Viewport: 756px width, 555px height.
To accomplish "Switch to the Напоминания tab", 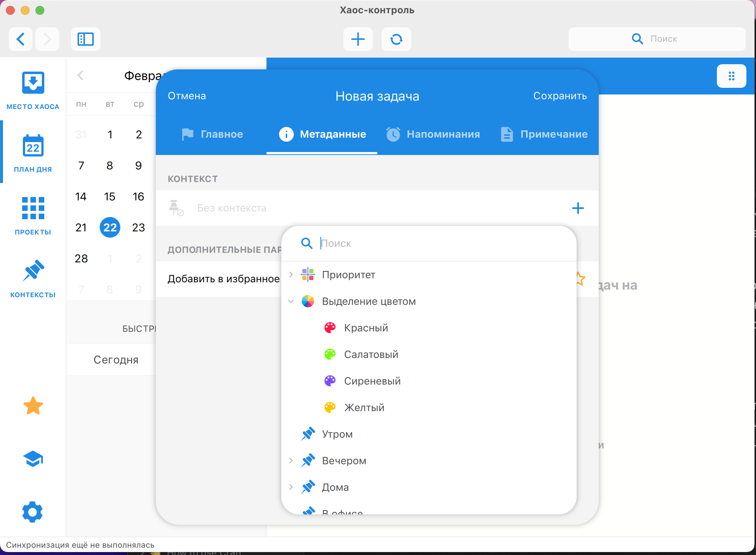I will coord(433,134).
